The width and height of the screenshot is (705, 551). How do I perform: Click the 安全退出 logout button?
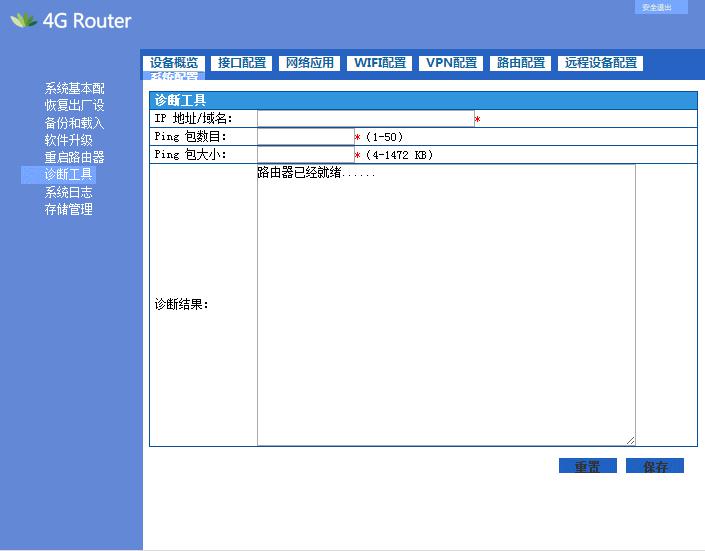[661, 7]
